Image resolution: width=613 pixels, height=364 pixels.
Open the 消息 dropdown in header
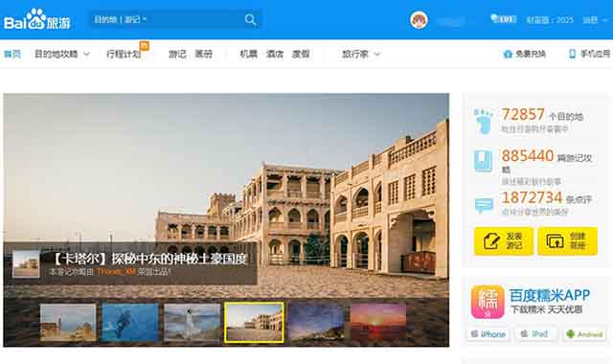point(595,19)
